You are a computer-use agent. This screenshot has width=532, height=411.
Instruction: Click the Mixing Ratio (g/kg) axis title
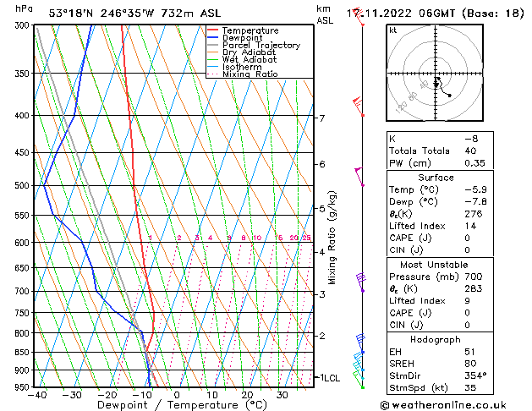tap(332, 238)
